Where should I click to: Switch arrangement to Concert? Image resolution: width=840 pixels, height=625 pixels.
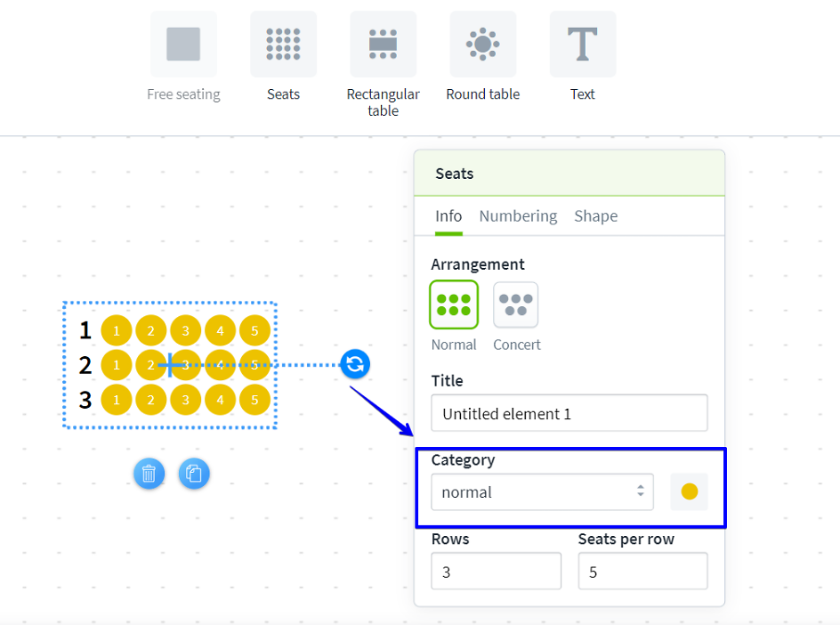coord(516,305)
